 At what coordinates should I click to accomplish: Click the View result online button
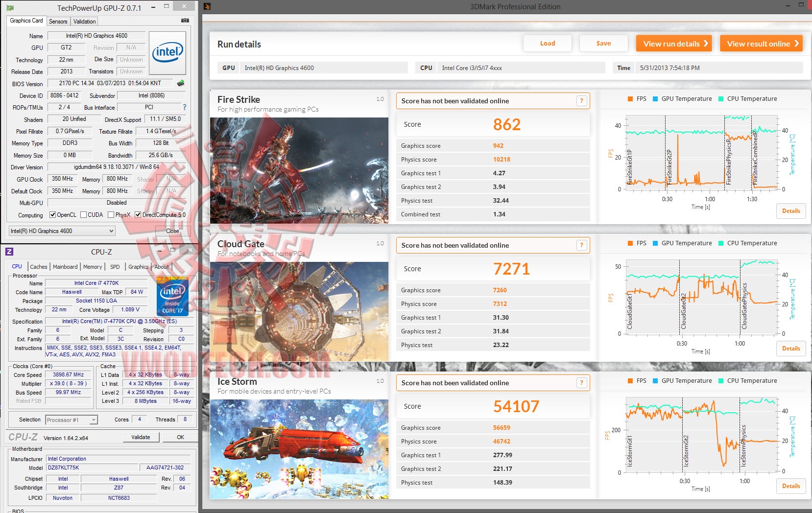tap(762, 44)
